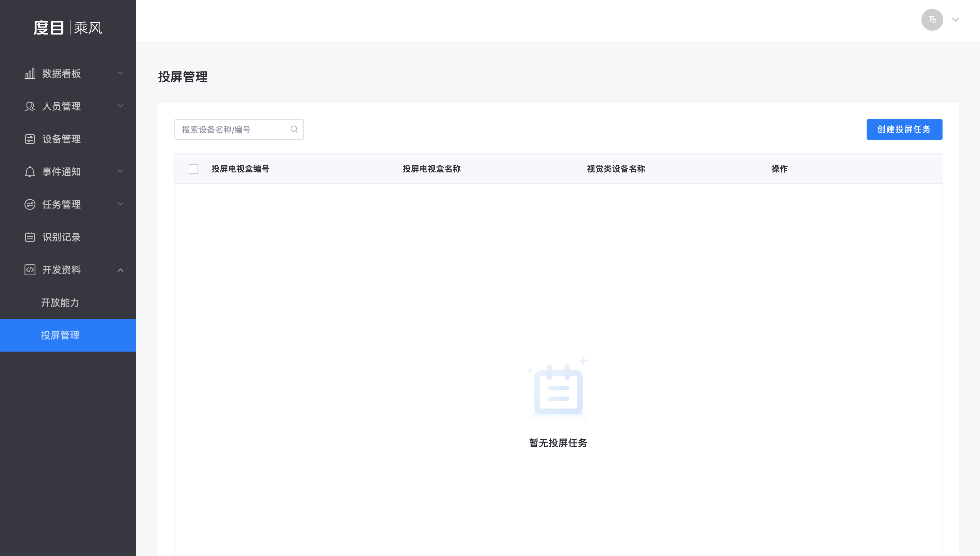Expand the 事件通知 menu chevron
The height and width of the screenshot is (556, 980).
coord(121,171)
